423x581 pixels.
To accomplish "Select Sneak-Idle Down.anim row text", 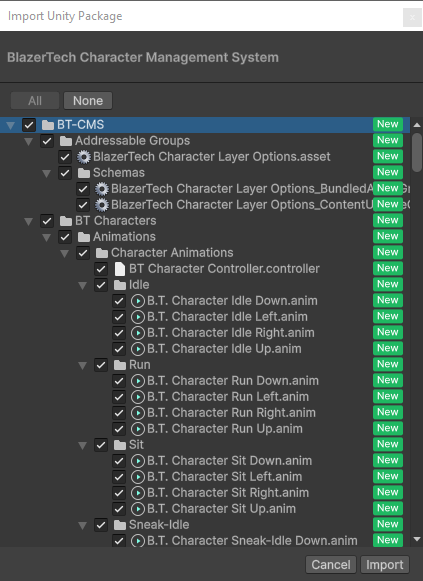I will tap(252, 541).
